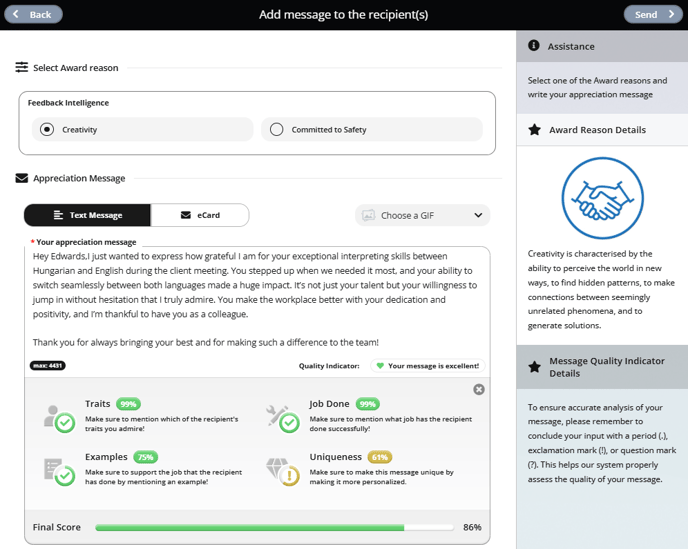The image size is (688, 549).
Task: Click the Award Reason Details star icon
Action: (534, 129)
